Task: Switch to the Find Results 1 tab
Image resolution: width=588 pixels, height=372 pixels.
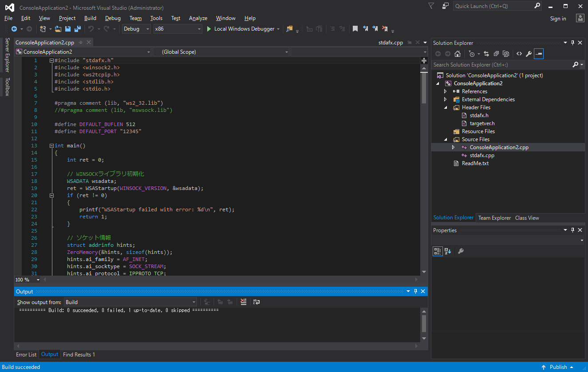Action: [x=79, y=355]
